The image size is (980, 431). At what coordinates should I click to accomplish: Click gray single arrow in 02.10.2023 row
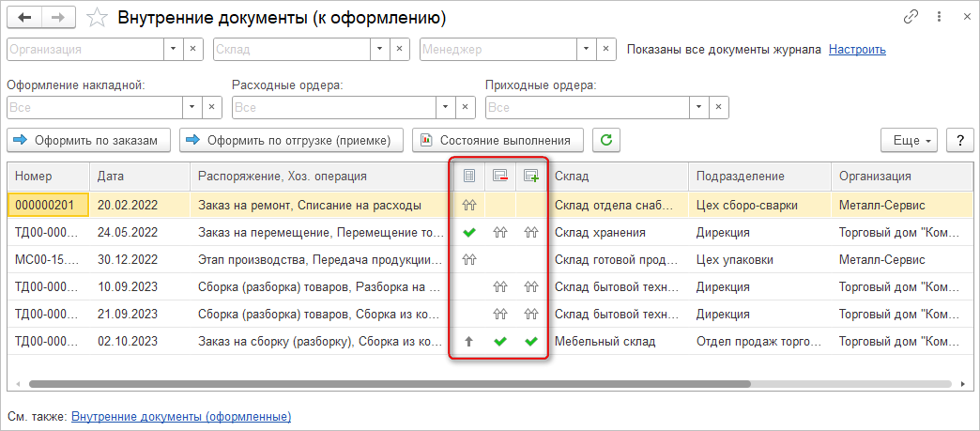point(468,342)
